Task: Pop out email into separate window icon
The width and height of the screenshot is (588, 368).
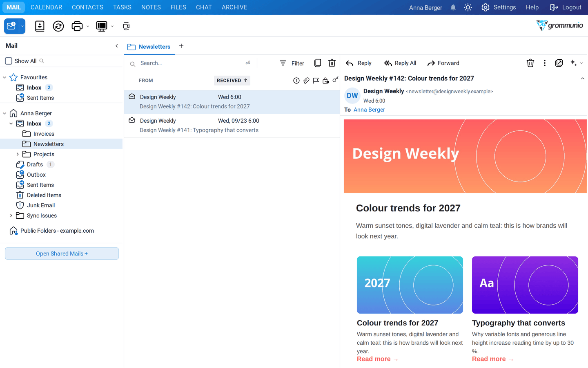Action: coord(559,63)
